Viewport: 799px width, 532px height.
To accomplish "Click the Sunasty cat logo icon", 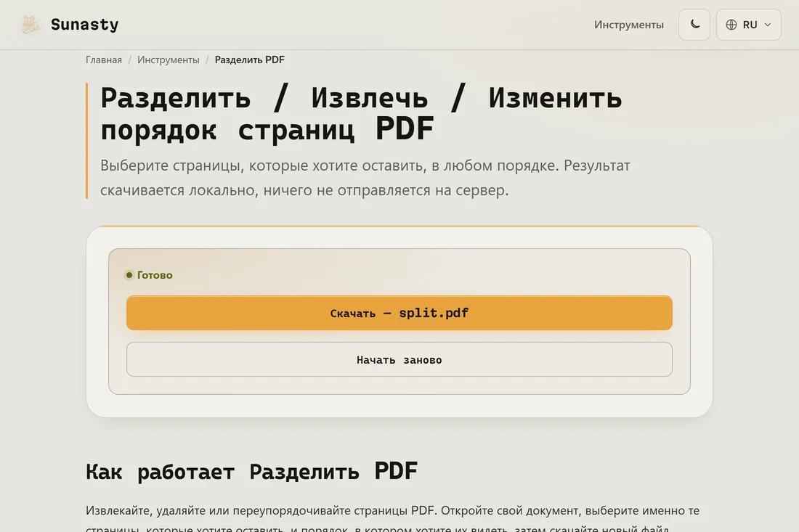I will point(30,25).
